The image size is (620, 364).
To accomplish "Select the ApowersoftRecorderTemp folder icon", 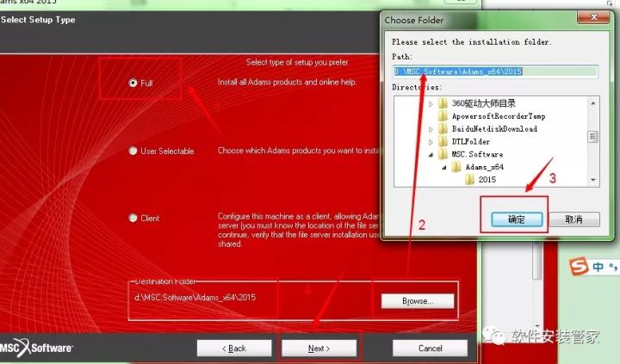I will click(443, 115).
